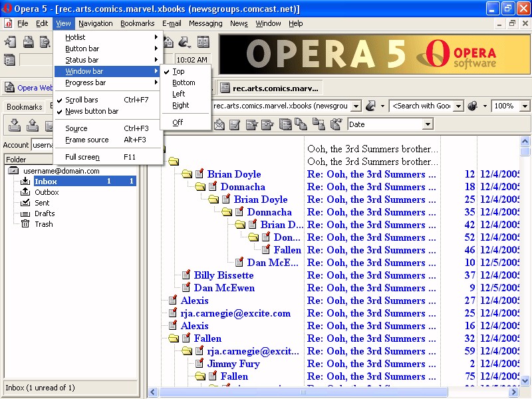This screenshot has width=532, height=399.
Task: Open the newsgroup address dropdown arrow
Action: [356, 106]
